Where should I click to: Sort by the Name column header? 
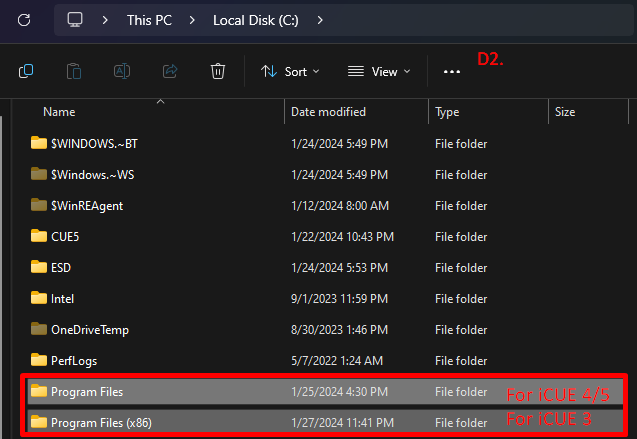tap(60, 112)
